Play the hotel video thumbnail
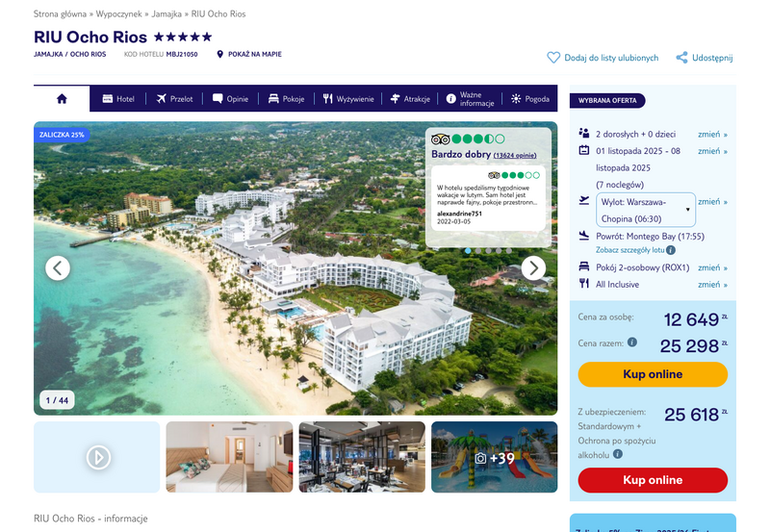Screen dimensions: 770x532 98,457
